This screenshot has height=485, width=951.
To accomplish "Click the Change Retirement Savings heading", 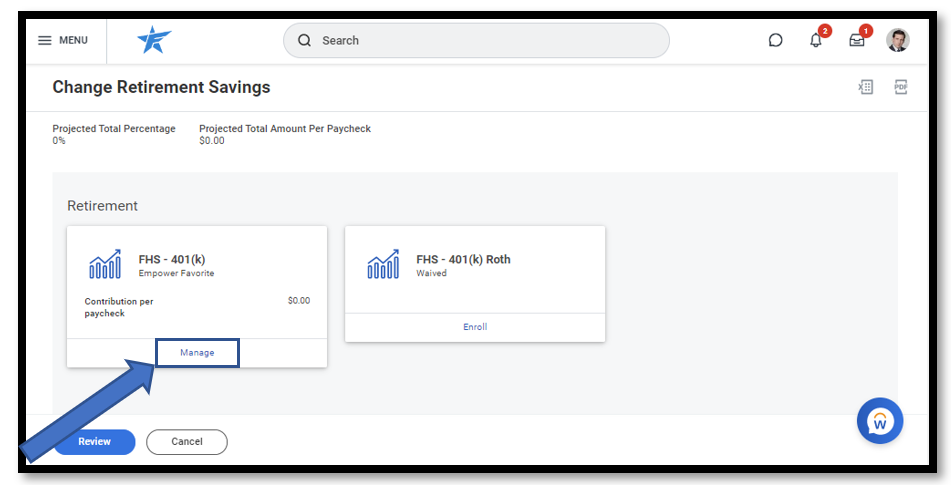I will [161, 87].
